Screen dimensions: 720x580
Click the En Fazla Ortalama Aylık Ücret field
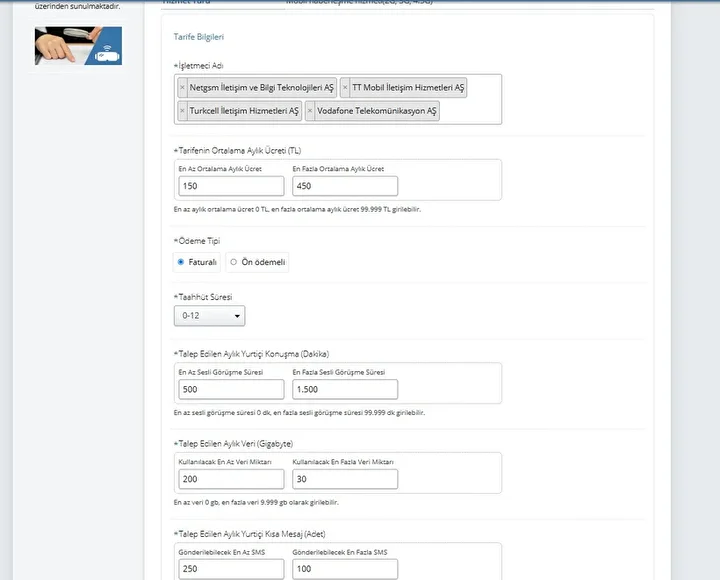click(x=345, y=186)
